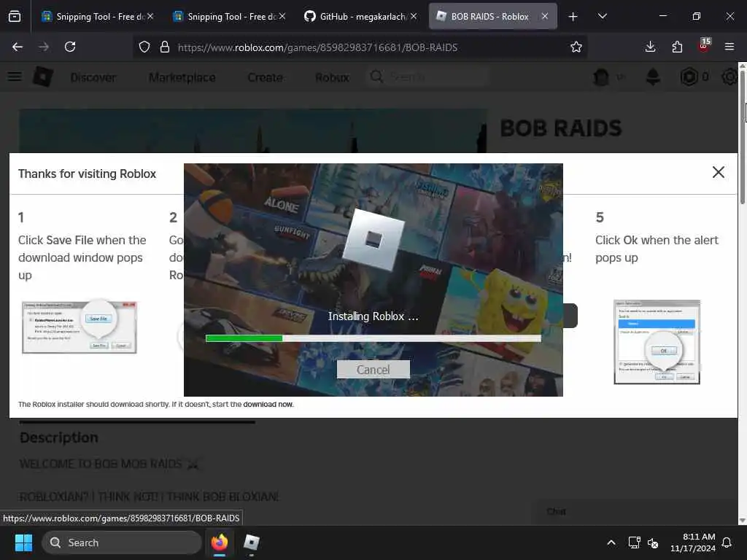The height and width of the screenshot is (560, 747).
Task: Open Firefox recent browsing view icon
Action: (x=15, y=16)
